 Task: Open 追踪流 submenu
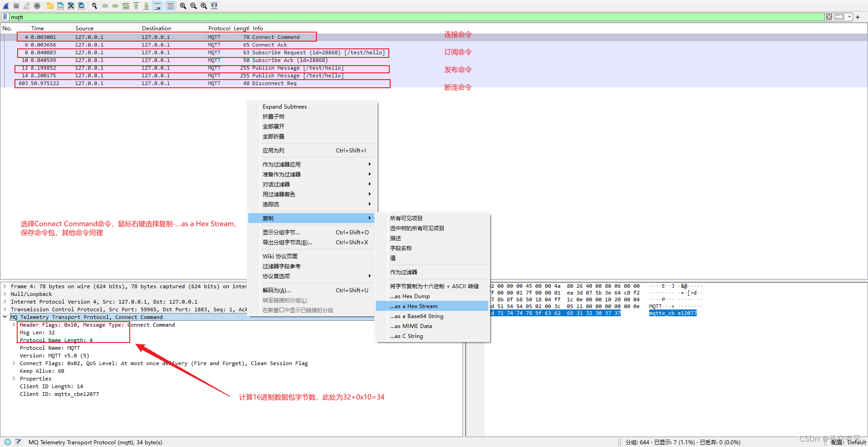pyautogui.click(x=312, y=204)
